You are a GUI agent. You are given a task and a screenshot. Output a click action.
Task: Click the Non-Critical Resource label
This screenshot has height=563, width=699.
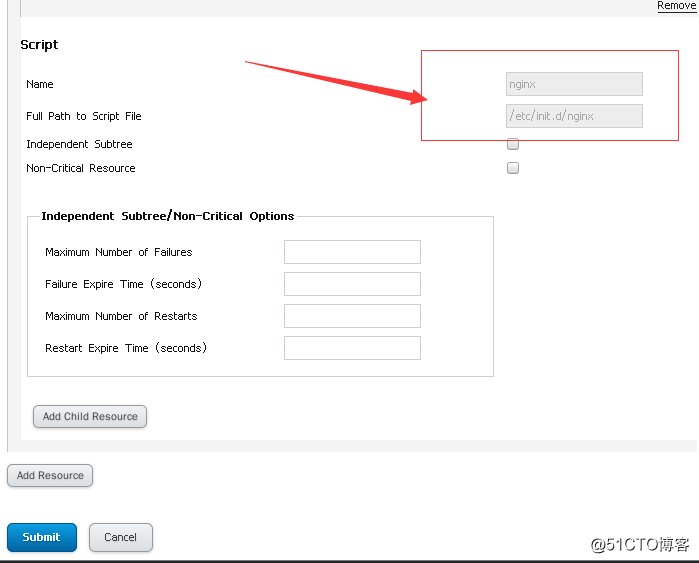[81, 168]
